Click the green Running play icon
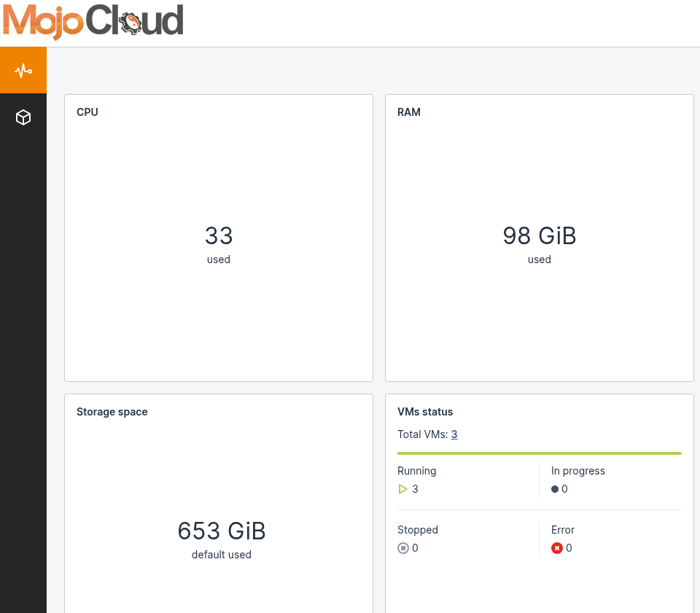The height and width of the screenshot is (613, 700). (x=402, y=489)
